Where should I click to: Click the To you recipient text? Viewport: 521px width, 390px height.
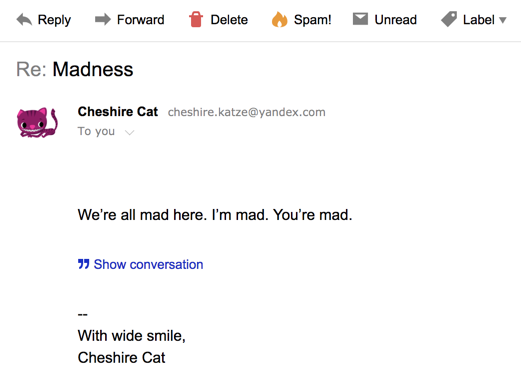pos(96,131)
